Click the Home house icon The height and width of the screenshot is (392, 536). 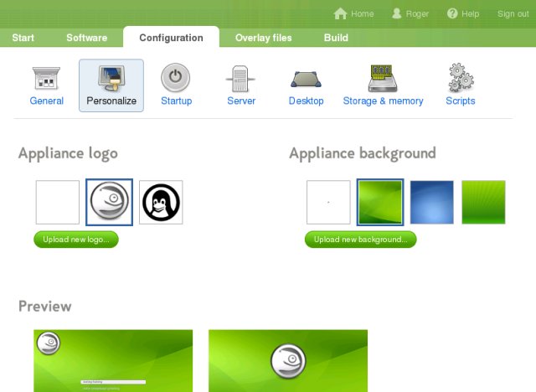pos(340,13)
